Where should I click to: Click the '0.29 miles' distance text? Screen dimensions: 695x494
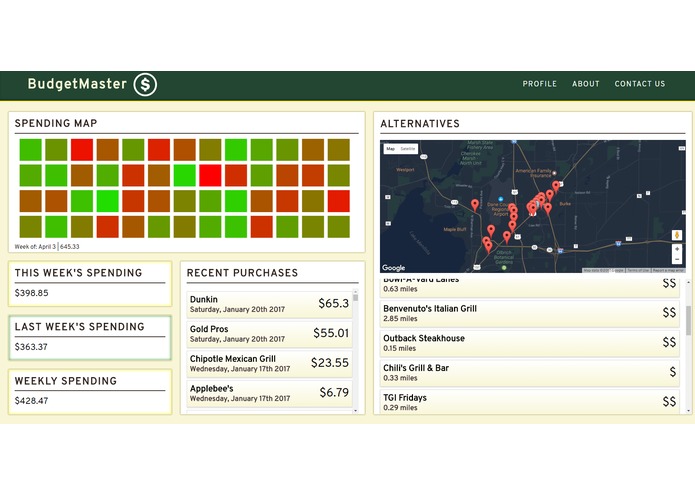click(400, 408)
